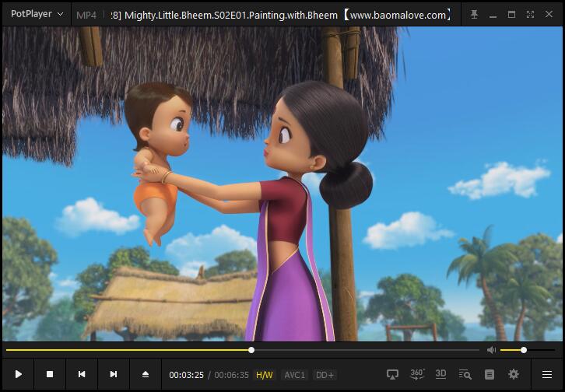Click the total duration 00:06:35

231,375
